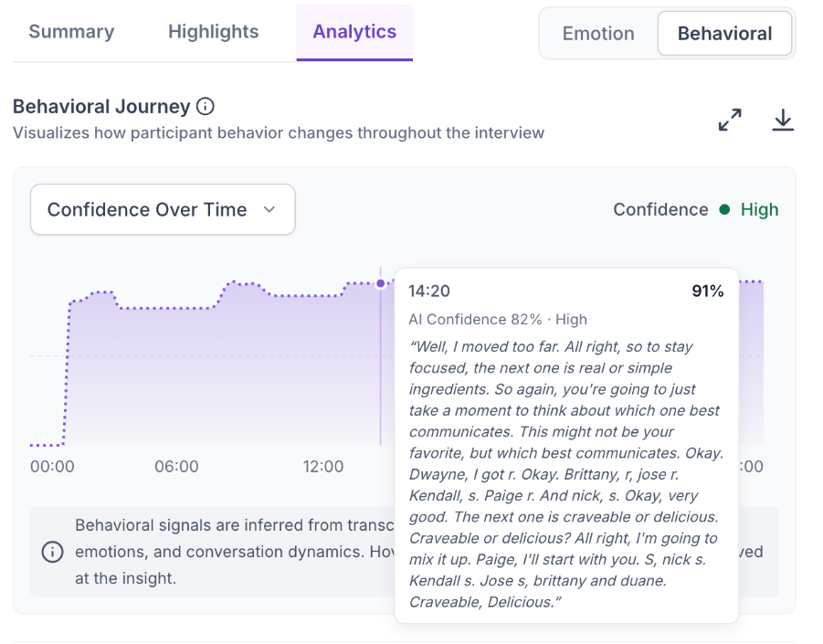Click the 00:00 label on the time axis
This screenshot has width=823, height=644.
pos(52,466)
